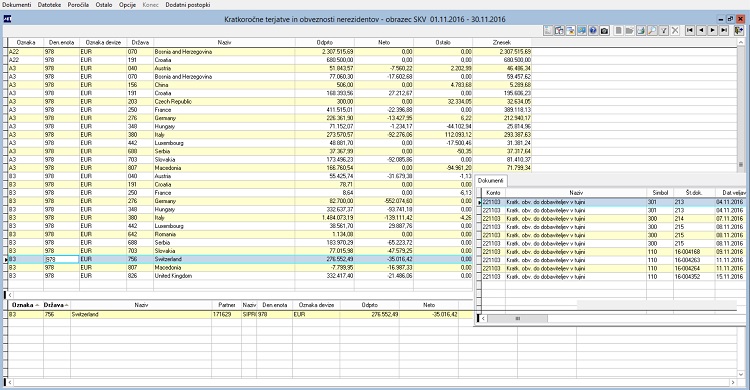Activate the funnel filter icon
750x390 pixels.
click(664, 31)
